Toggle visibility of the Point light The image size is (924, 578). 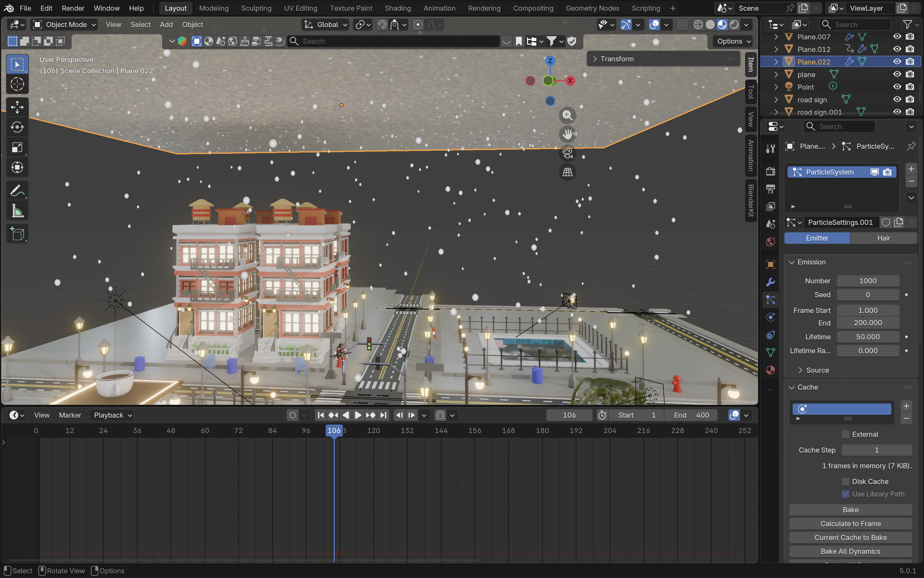[897, 87]
